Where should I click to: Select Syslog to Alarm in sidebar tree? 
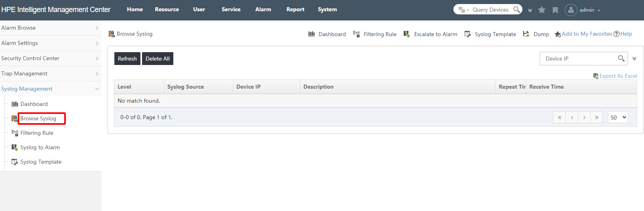[x=40, y=147]
